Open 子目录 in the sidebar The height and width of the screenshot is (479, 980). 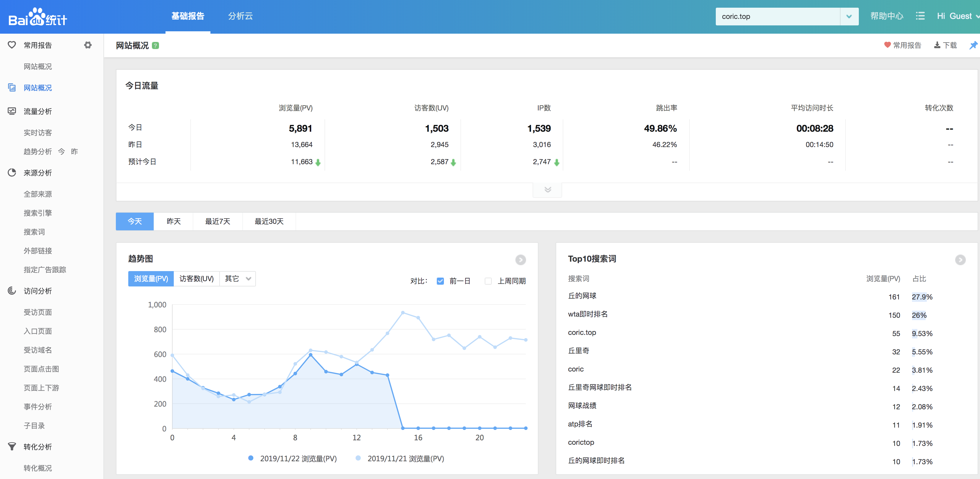click(x=34, y=425)
